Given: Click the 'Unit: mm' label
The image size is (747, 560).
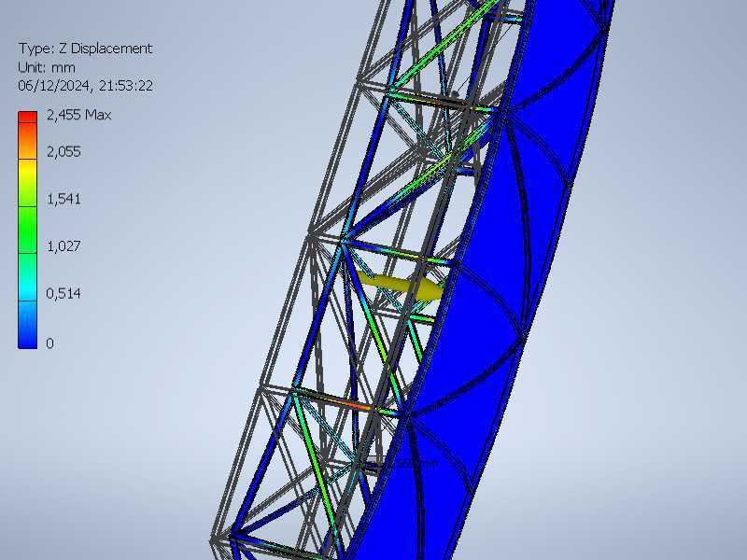Looking at the screenshot, I should pyautogui.click(x=46, y=67).
